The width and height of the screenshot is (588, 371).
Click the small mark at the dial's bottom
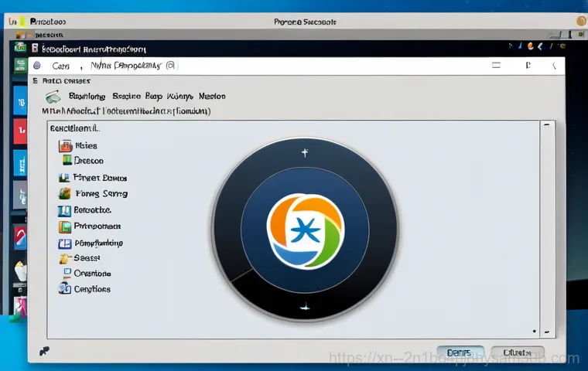pos(305,308)
